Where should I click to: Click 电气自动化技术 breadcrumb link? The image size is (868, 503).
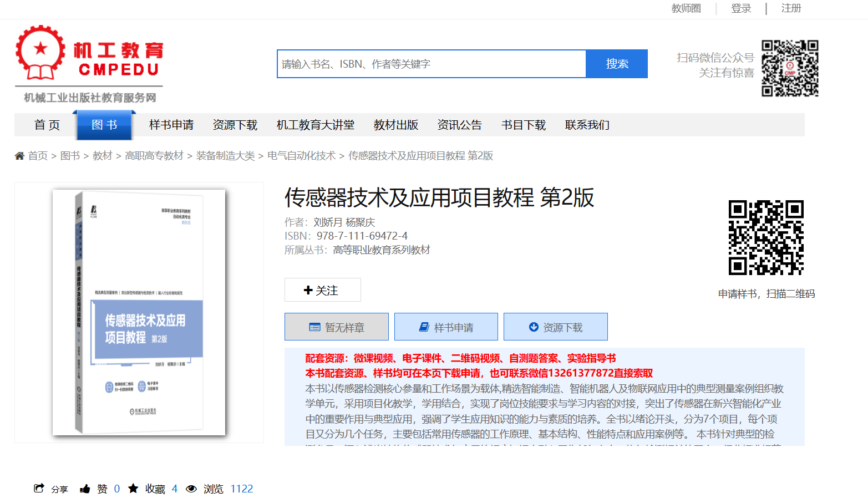[301, 156]
